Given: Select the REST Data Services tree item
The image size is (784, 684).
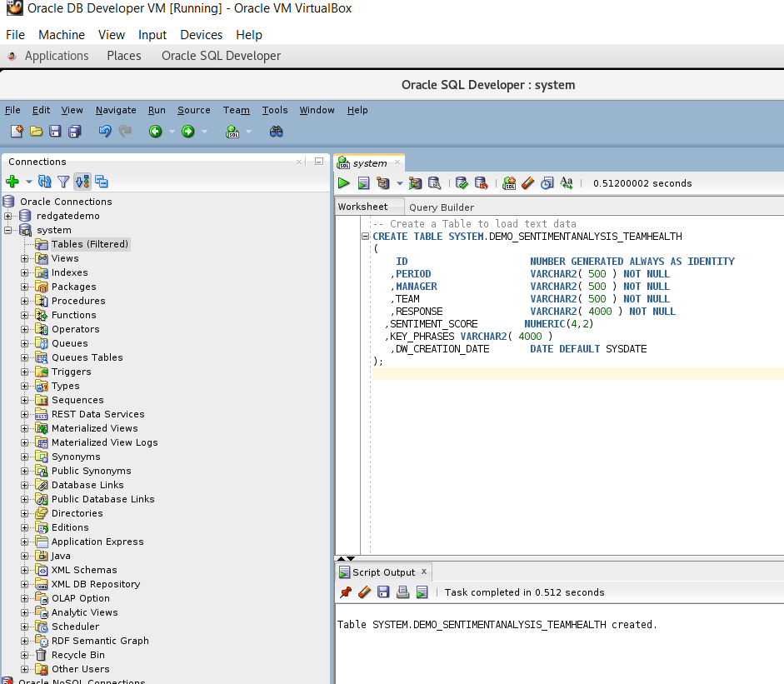Looking at the screenshot, I should click(x=98, y=415).
